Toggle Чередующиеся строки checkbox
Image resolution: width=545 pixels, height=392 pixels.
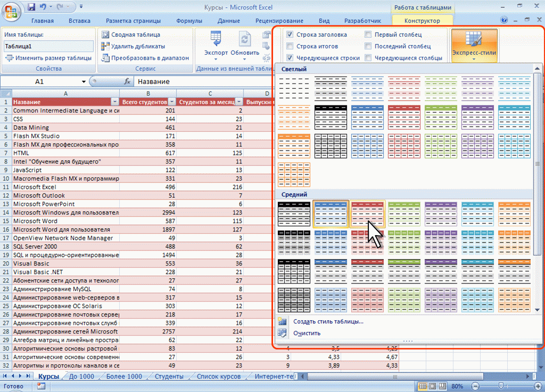click(290, 57)
